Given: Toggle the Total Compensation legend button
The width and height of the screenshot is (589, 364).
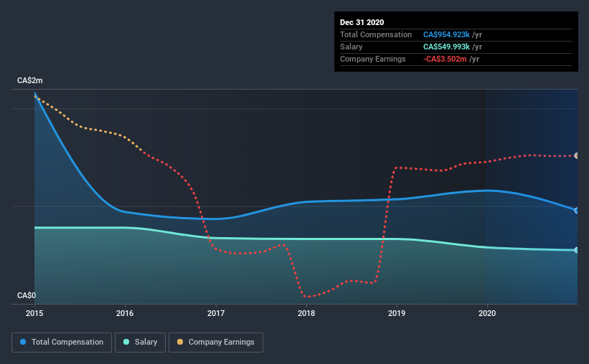Looking at the screenshot, I should click(62, 343).
